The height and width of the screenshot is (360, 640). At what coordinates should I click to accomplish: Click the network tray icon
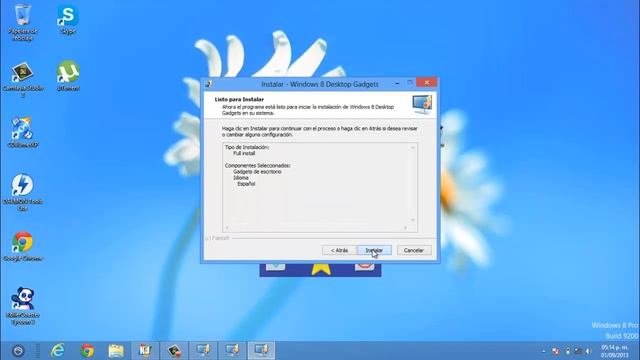pyautogui.click(x=578, y=351)
